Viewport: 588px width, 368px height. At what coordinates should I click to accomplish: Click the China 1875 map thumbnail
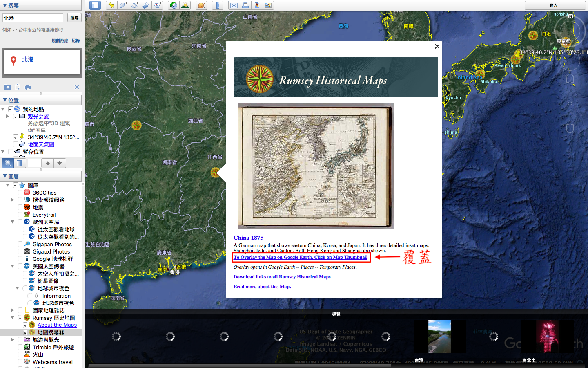click(x=316, y=166)
